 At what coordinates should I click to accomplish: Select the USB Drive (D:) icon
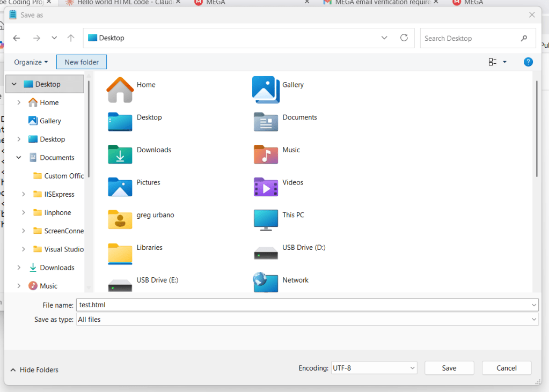click(266, 252)
